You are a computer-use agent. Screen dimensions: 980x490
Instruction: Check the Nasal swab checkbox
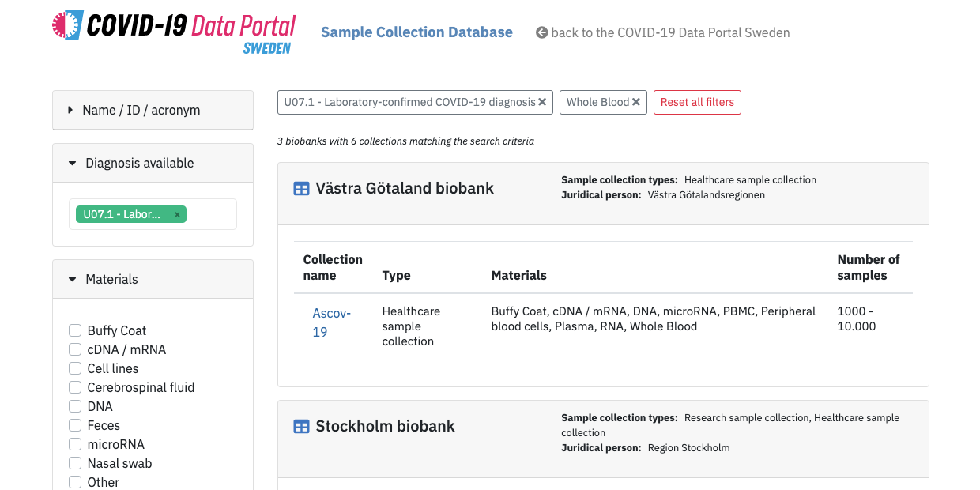(x=74, y=463)
